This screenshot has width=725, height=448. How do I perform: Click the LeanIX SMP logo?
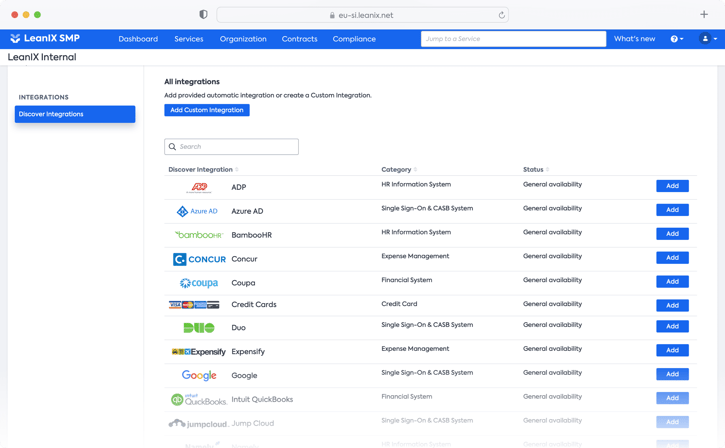point(45,38)
